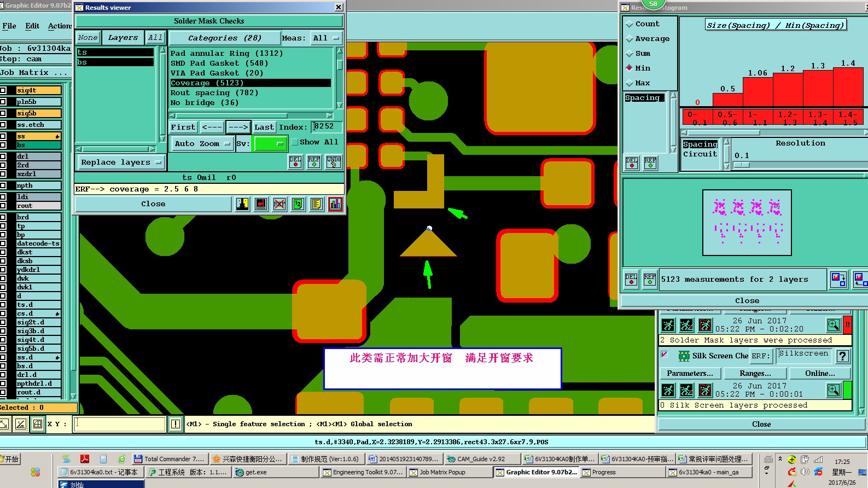
Task: Click the calculator icon in taskbar quick launch
Action: [x=103, y=459]
